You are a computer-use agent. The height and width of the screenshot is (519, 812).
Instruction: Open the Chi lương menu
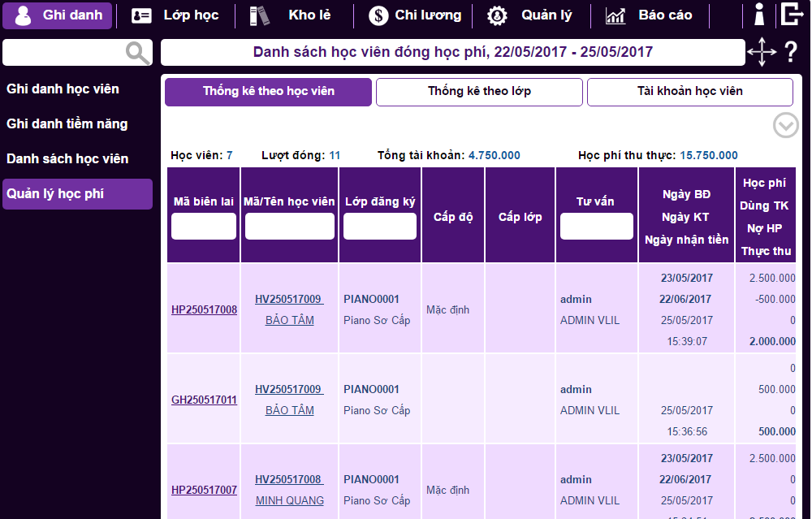(415, 15)
